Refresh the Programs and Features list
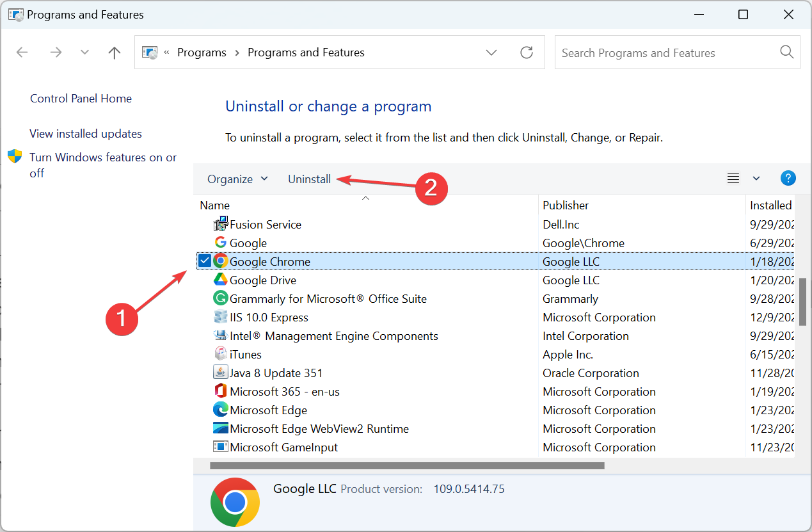Viewport: 812px width, 532px height. point(527,52)
